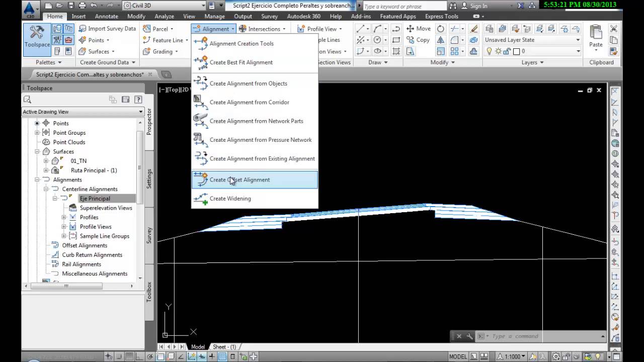The height and width of the screenshot is (362, 644).
Task: Select Alignment Creation Tools menu item
Action: point(255,44)
